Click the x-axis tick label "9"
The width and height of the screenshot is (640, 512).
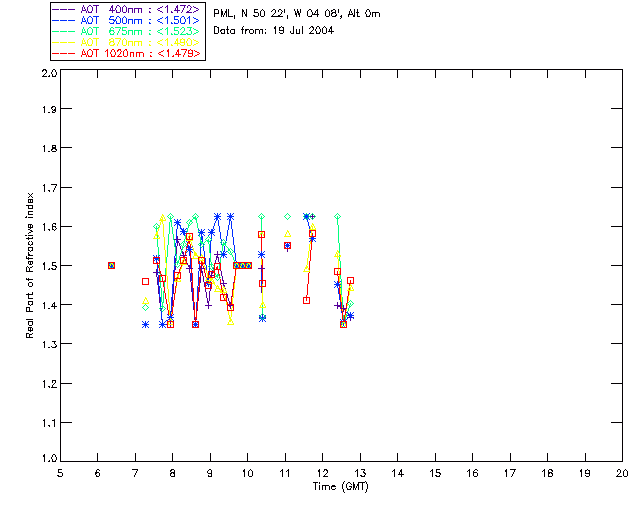point(210,473)
